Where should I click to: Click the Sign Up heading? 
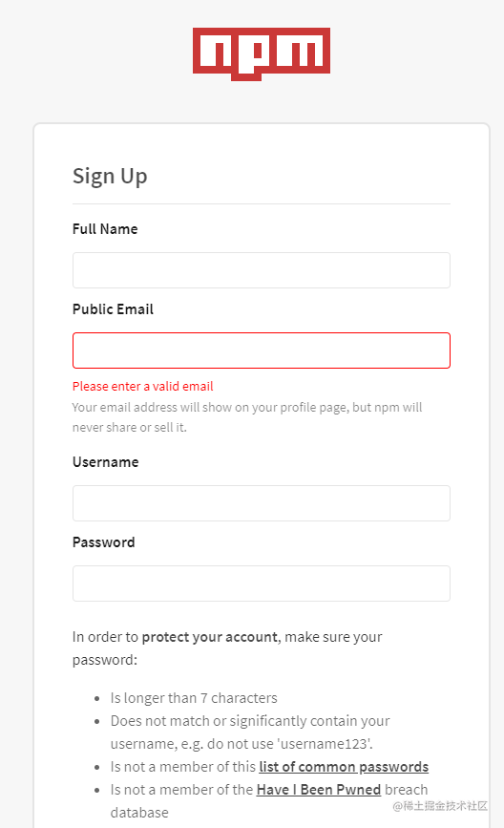110,177
